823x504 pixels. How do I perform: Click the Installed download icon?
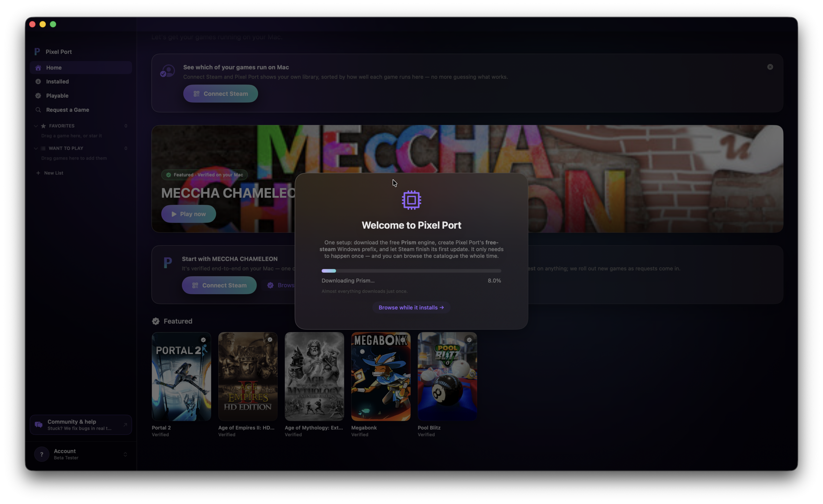coord(38,82)
